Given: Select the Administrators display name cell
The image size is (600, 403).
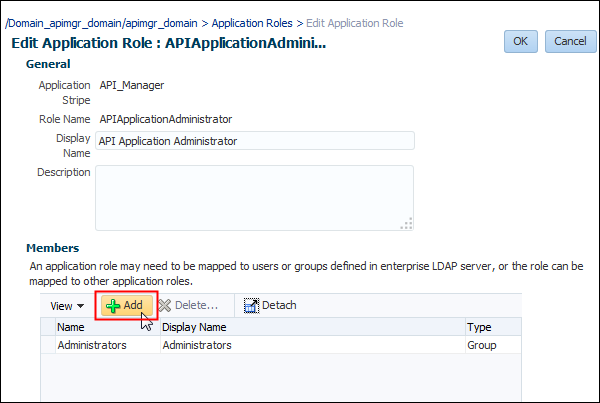Looking at the screenshot, I should pyautogui.click(x=313, y=345).
